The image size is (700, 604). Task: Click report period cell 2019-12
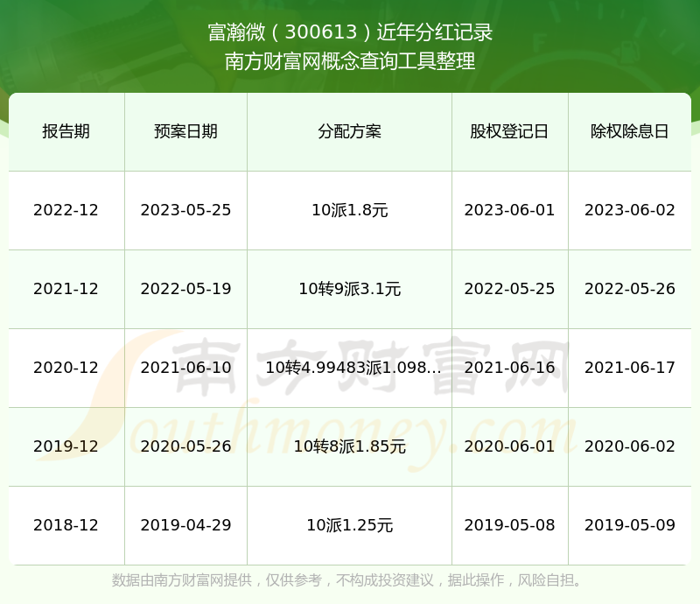[66, 446]
